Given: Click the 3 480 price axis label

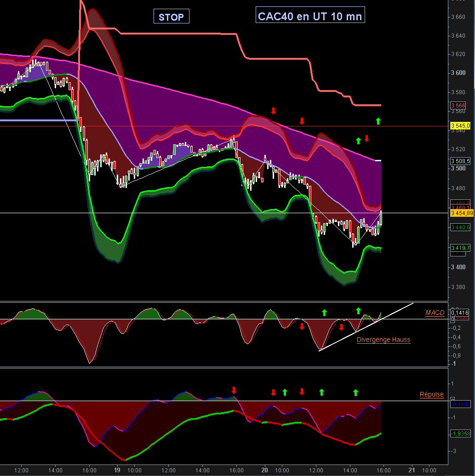Looking at the screenshot, I should pos(458,188).
